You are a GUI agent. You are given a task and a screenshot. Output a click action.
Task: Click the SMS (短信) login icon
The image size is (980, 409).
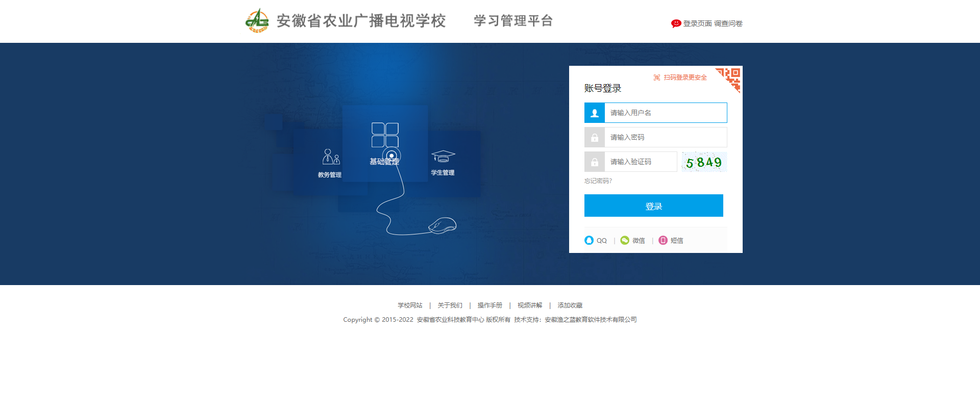(663, 240)
